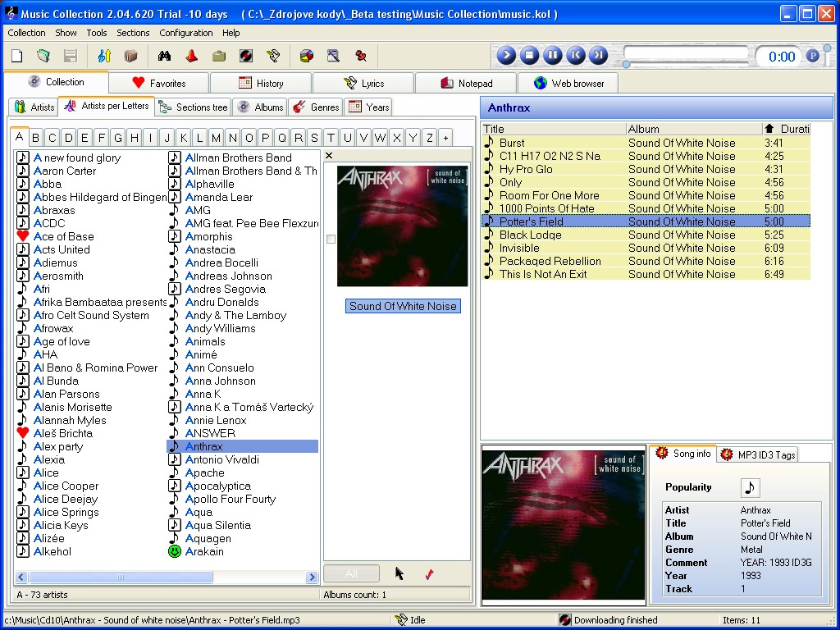840x630 pixels.
Task: Click the Sound Of White Noise album label
Action: (403, 306)
